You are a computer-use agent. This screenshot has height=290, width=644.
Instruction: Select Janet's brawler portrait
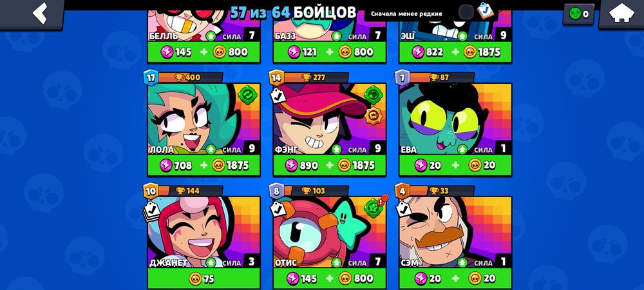pyautogui.click(x=204, y=233)
